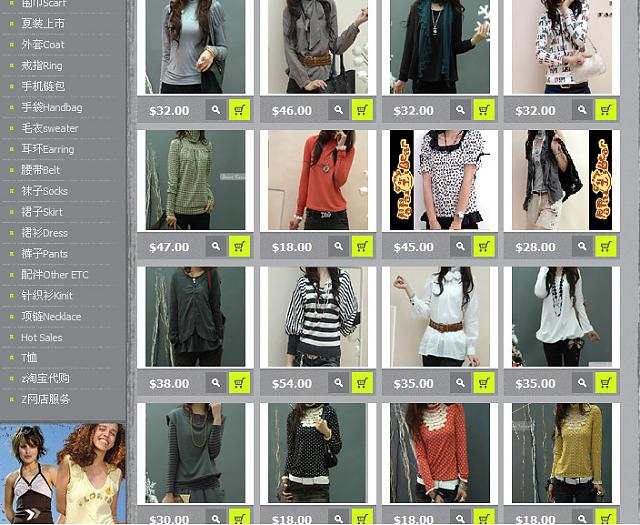Zoom the $45.00 leopard print top

pos(461,246)
